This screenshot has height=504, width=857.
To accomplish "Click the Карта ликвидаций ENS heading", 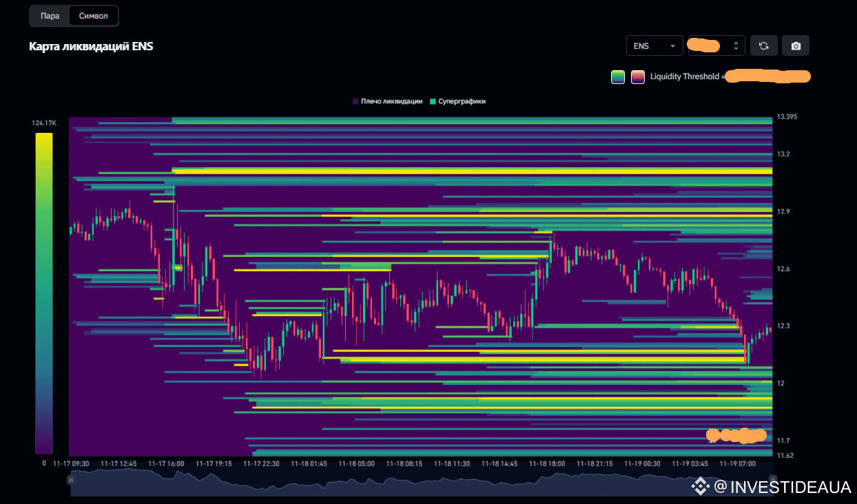I will [91, 47].
